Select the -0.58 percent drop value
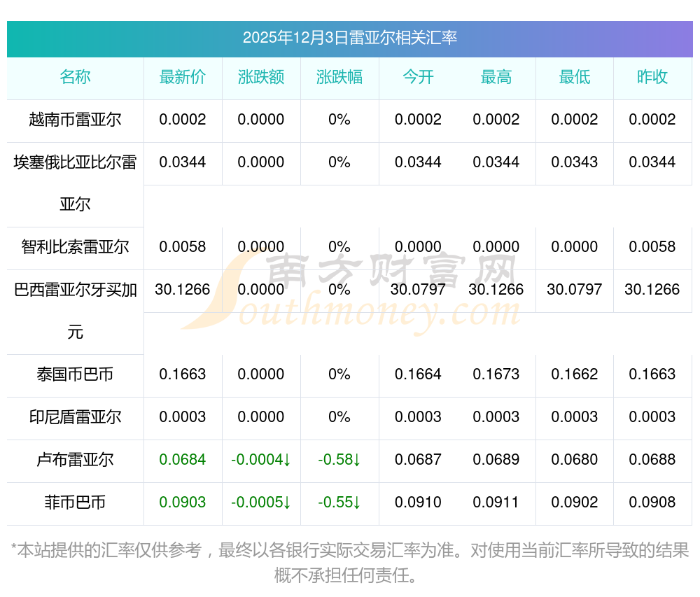The width and height of the screenshot is (700, 597). click(339, 460)
